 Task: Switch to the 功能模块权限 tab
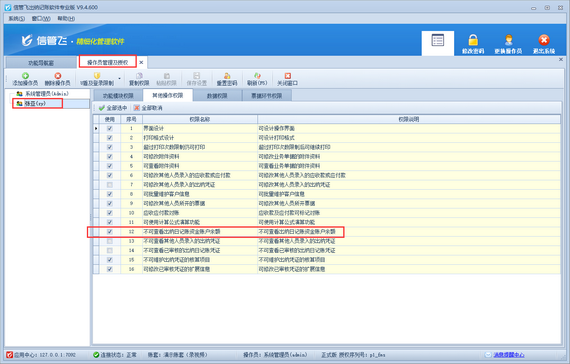coord(118,96)
